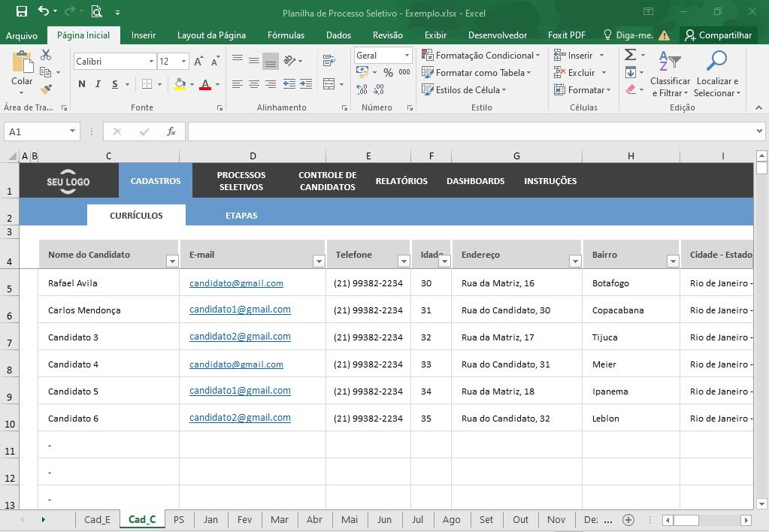Open filter dropdown for Bairro column

click(x=673, y=261)
